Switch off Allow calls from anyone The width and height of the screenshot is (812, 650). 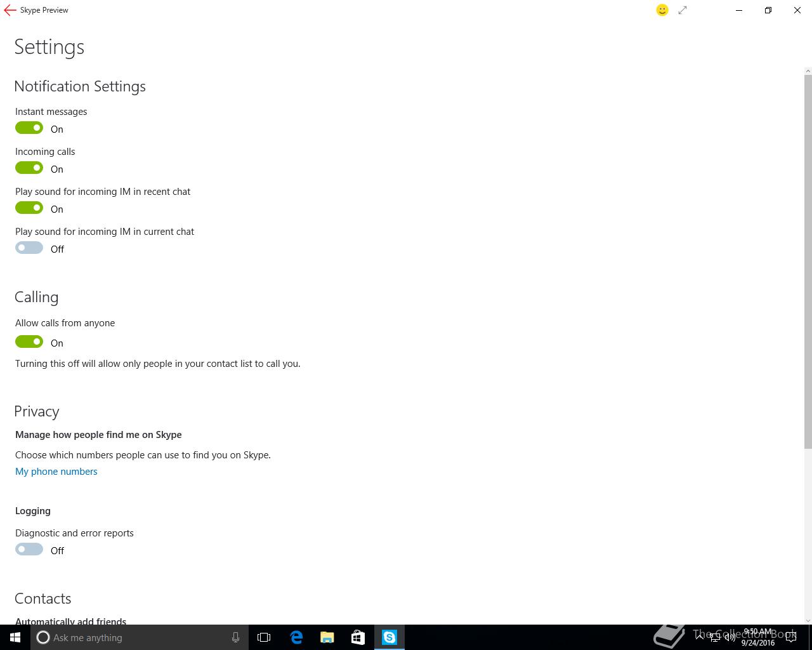pos(29,342)
